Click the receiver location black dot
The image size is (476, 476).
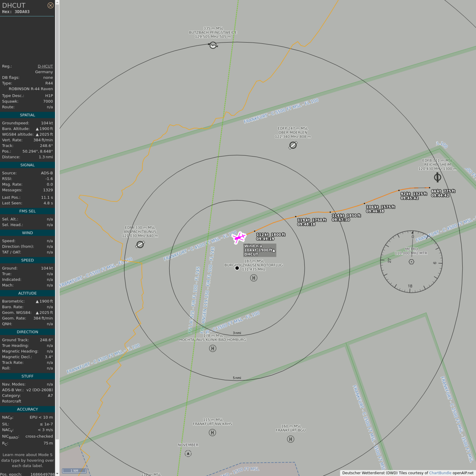[x=237, y=268]
